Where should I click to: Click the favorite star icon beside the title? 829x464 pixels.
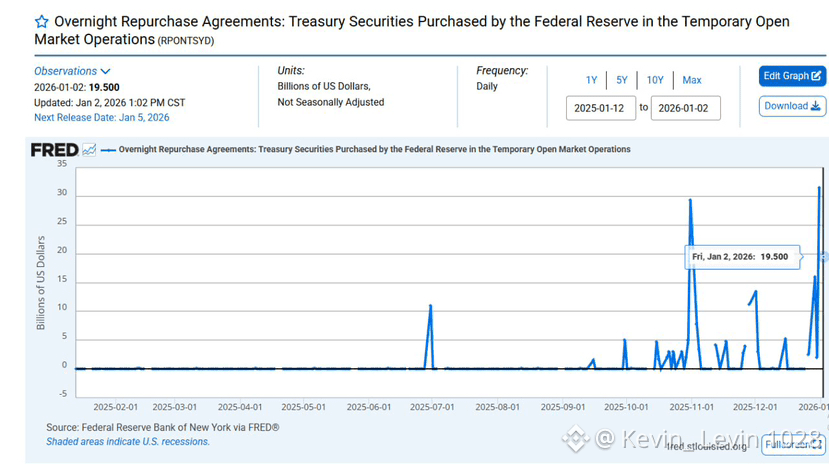point(42,22)
